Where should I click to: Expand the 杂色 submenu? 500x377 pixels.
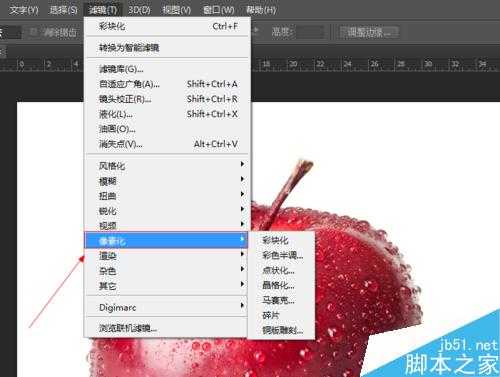167,271
